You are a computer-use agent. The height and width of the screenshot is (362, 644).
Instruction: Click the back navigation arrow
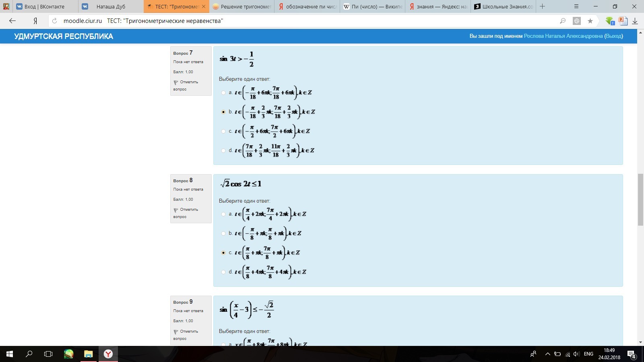click(x=12, y=21)
